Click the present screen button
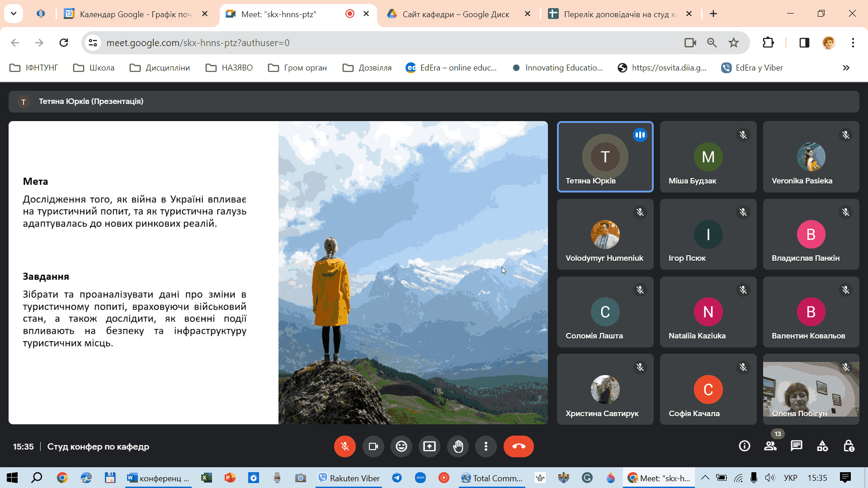This screenshot has height=488, width=868. tap(429, 446)
